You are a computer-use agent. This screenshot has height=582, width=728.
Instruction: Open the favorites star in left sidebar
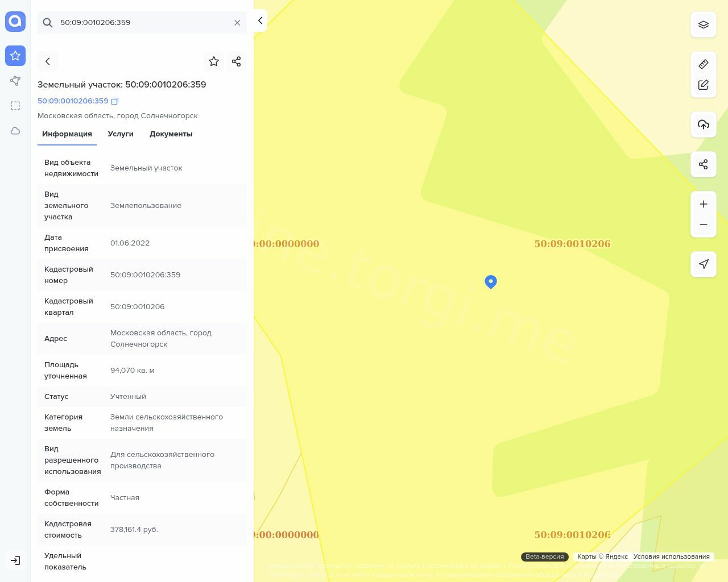tap(15, 56)
